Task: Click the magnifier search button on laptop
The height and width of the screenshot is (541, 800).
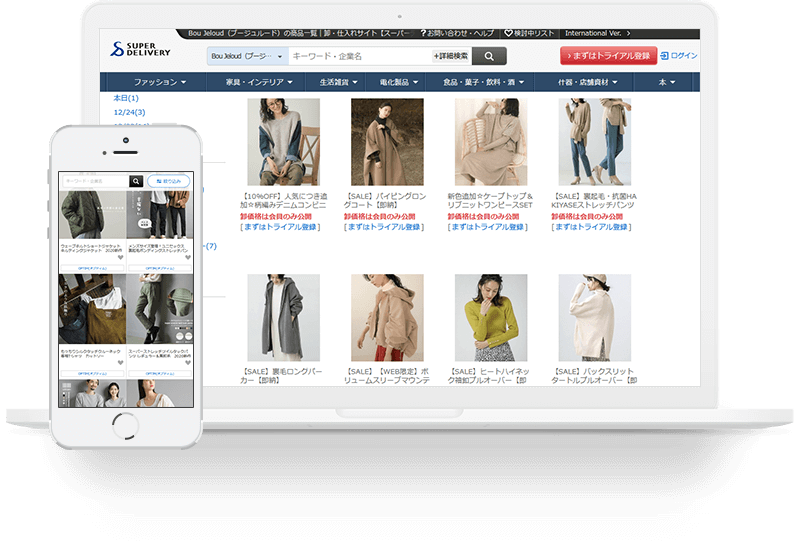Action: [x=488, y=56]
